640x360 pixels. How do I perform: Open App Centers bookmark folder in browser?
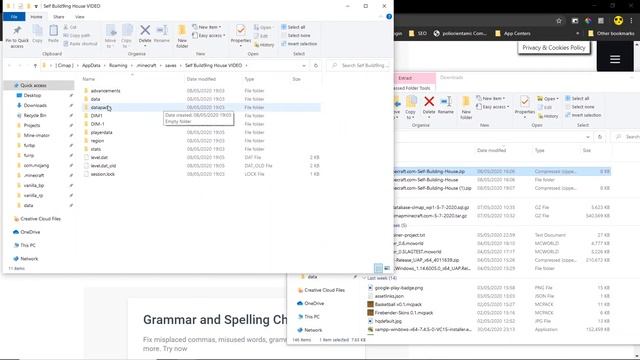513,33
